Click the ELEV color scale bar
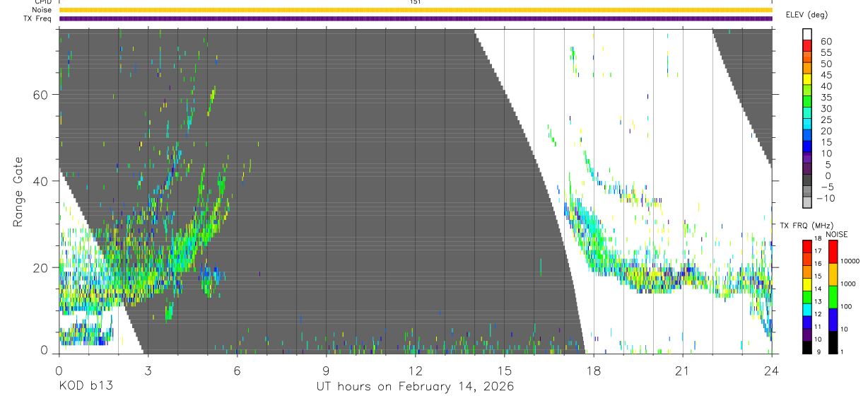 (807, 120)
